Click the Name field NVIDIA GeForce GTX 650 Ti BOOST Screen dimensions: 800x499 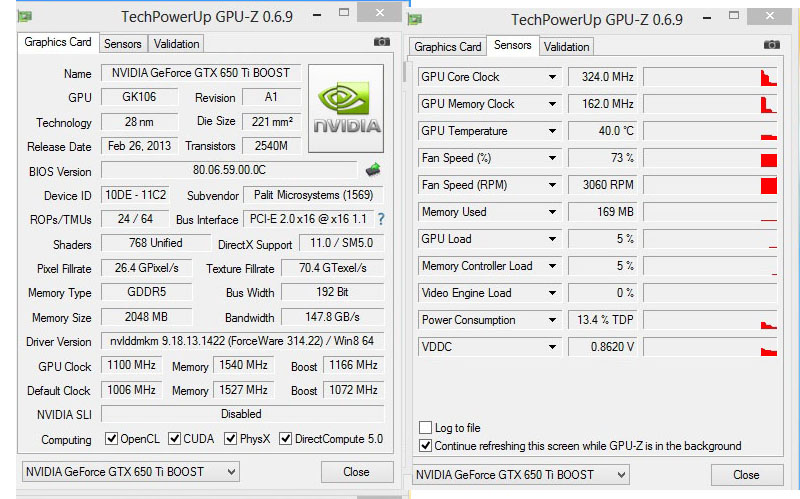click(201, 73)
